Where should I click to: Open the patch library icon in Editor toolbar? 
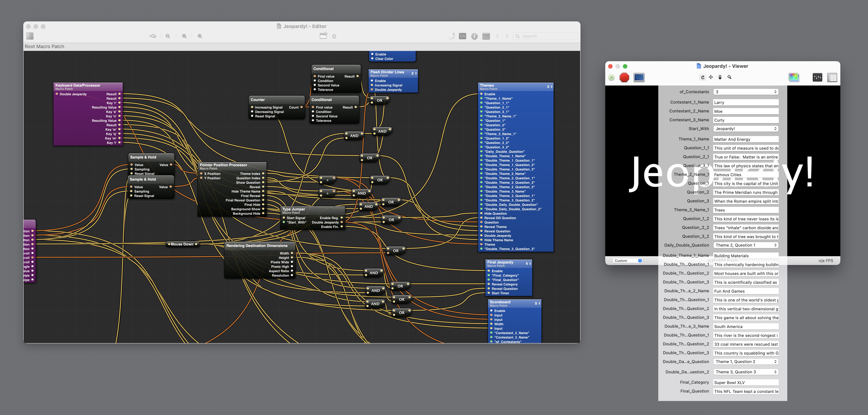(30, 36)
